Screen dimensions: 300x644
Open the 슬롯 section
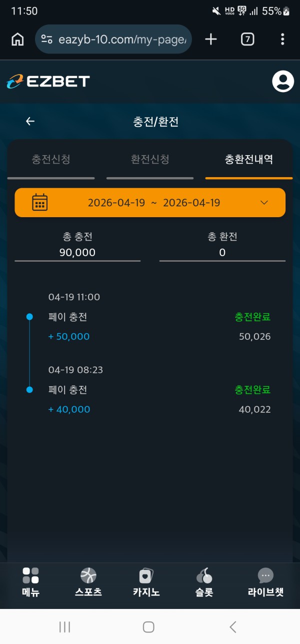pos(204,582)
